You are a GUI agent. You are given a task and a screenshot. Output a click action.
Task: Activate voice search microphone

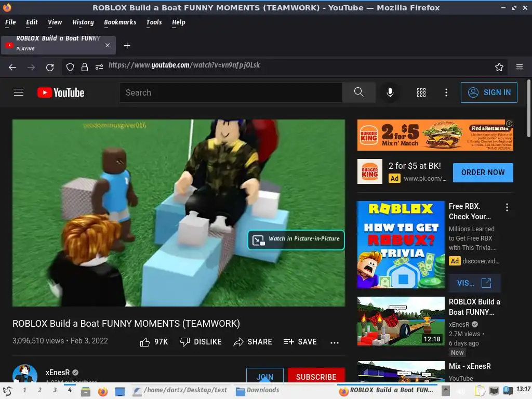pyautogui.click(x=390, y=92)
